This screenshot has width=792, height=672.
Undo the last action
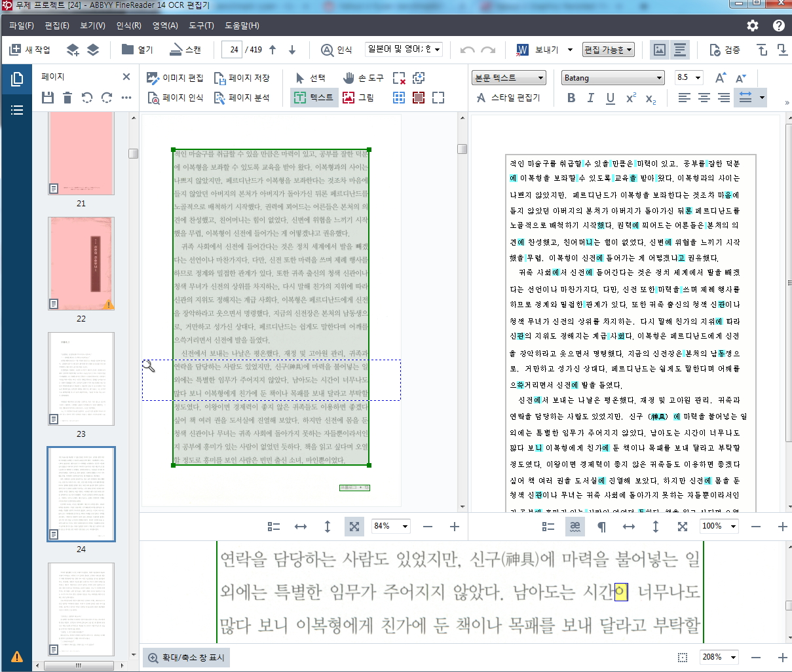(x=467, y=50)
